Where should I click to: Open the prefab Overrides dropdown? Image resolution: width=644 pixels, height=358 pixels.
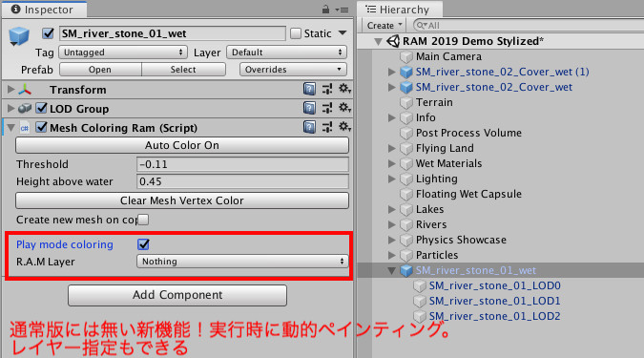293,70
